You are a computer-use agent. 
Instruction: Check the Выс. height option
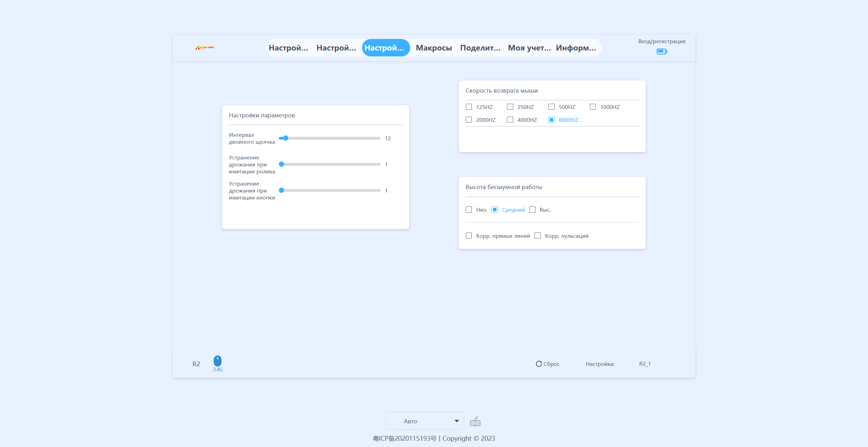(532, 210)
